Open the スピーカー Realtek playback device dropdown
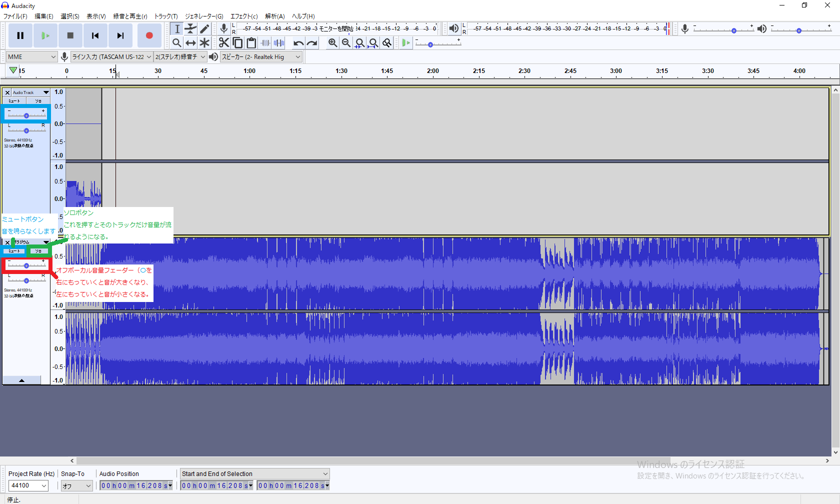This screenshot has height=504, width=840. tap(261, 57)
